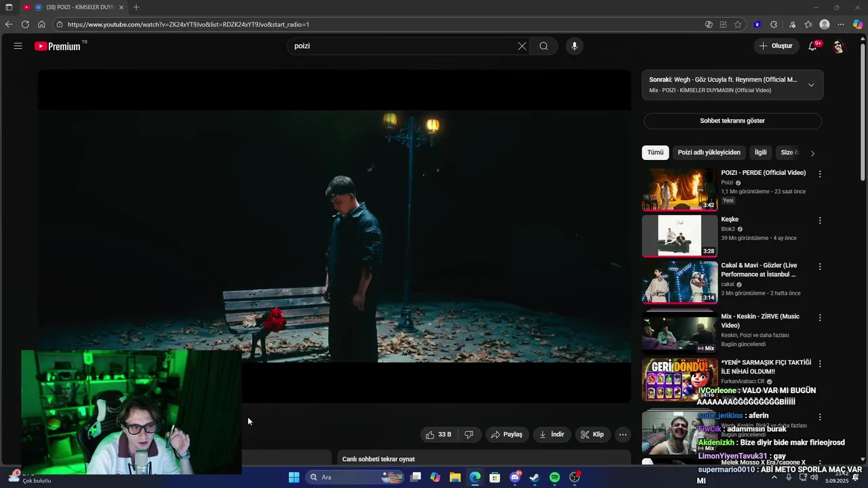The height and width of the screenshot is (488, 868).
Task: Open Cakal & Mavi Gözler live thumbnail
Action: (679, 282)
